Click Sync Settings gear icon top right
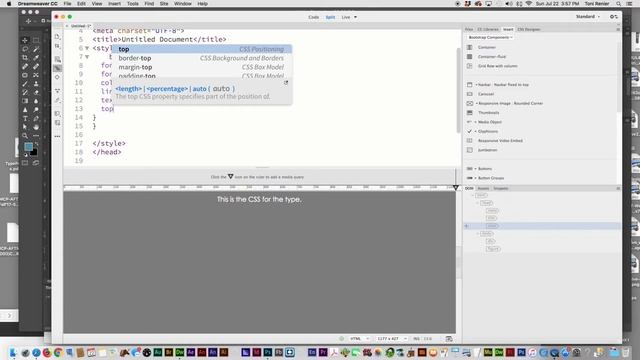The height and width of the screenshot is (360, 640). click(x=613, y=17)
